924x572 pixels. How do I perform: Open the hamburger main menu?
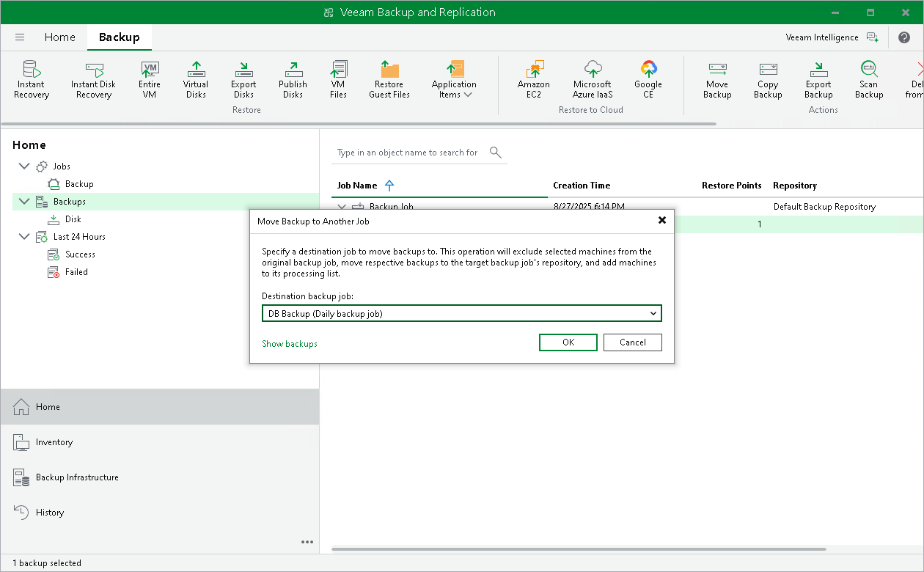tap(20, 37)
